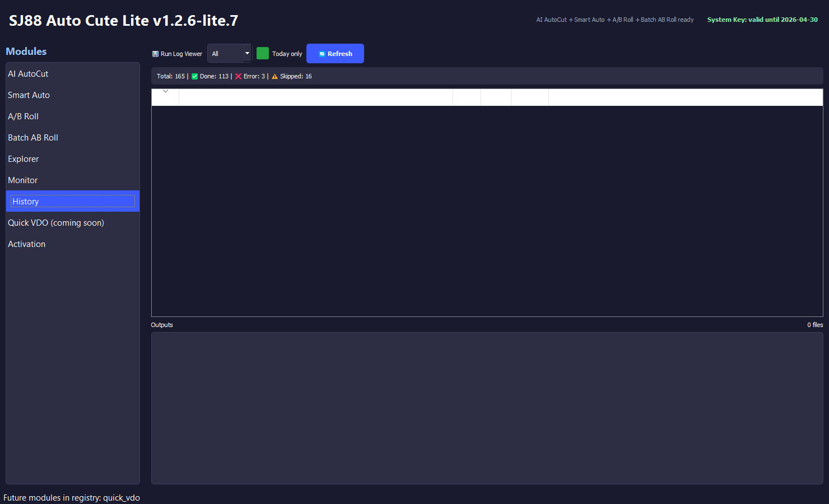Click the warning triangle beside Skipped count
Image resolution: width=829 pixels, height=504 pixels.
(274, 76)
